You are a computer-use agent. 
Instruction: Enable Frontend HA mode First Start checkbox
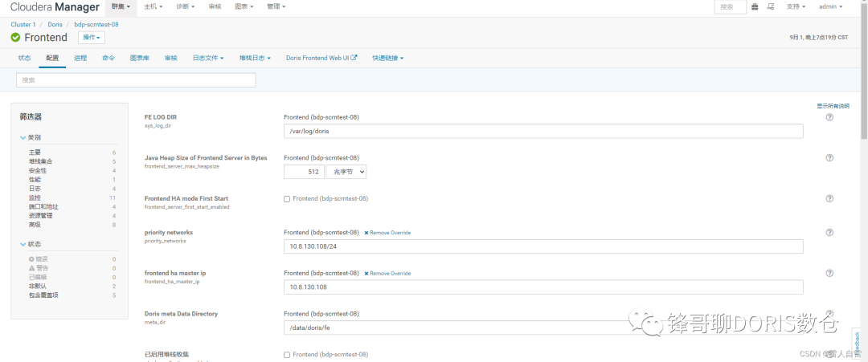pyautogui.click(x=287, y=199)
